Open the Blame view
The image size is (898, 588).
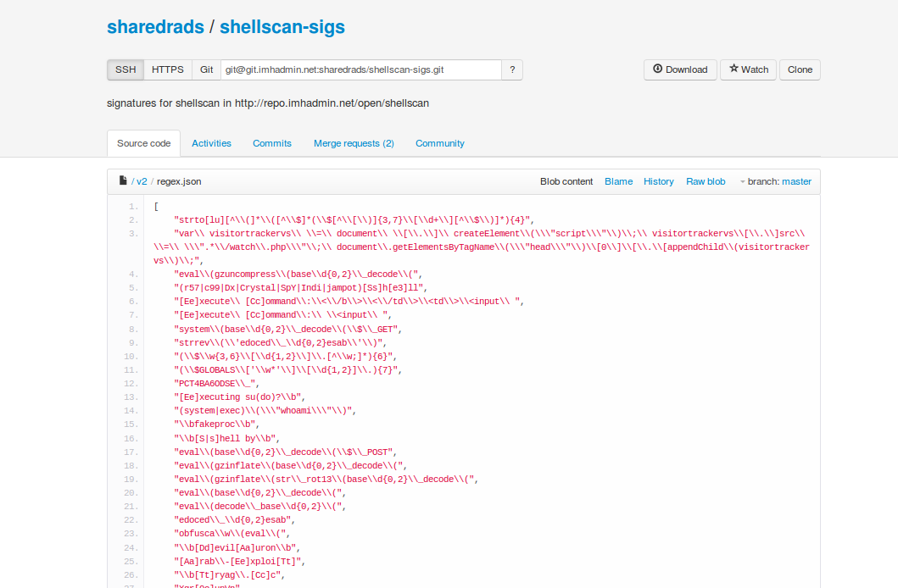click(618, 181)
